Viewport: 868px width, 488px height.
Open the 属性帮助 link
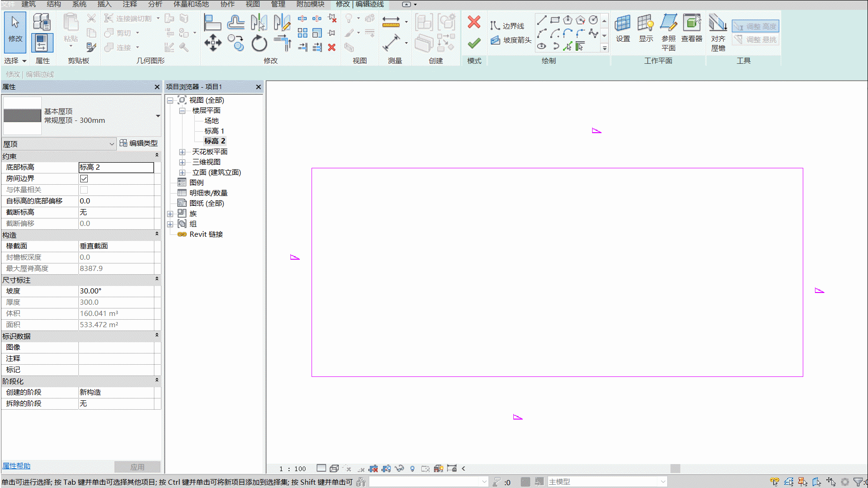point(16,466)
